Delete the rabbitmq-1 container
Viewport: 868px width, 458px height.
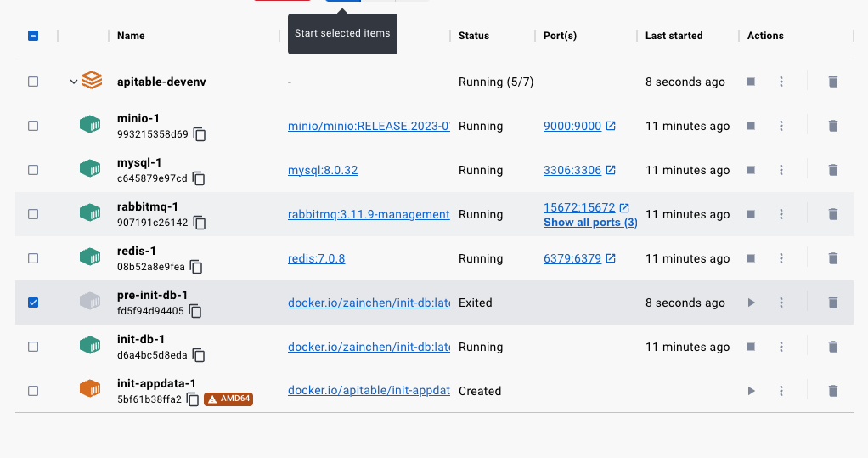point(832,214)
